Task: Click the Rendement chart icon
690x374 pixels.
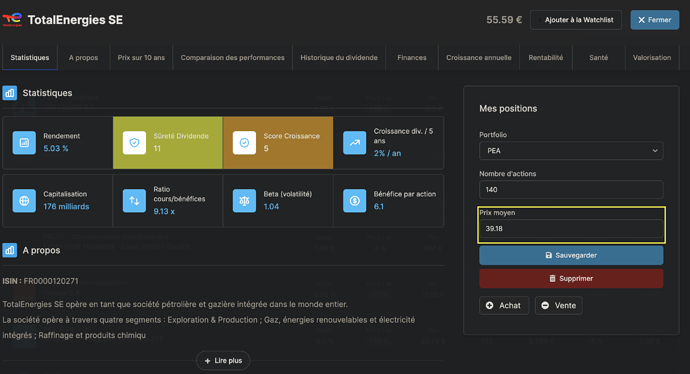Action: coord(24,143)
